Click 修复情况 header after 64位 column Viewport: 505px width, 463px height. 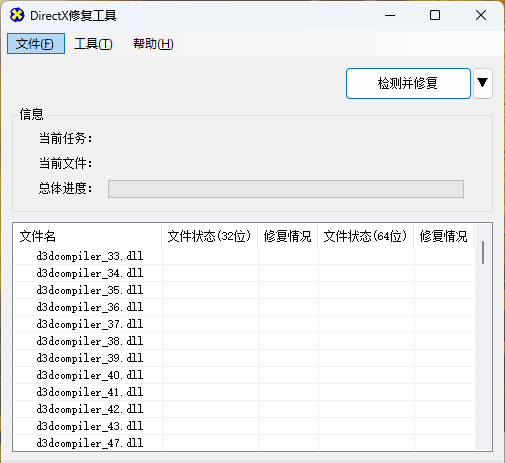point(444,236)
